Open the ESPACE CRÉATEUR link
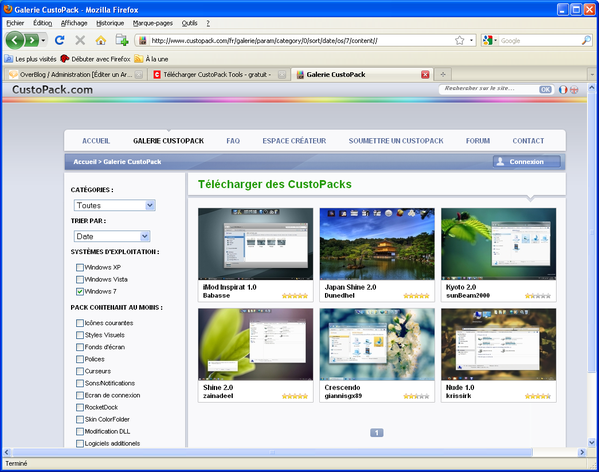The height and width of the screenshot is (472, 599). [x=294, y=141]
